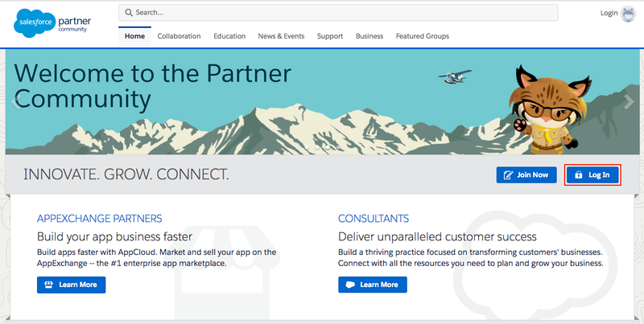This screenshot has width=644, height=324.
Task: Click the search magnifier icon
Action: [x=129, y=13]
